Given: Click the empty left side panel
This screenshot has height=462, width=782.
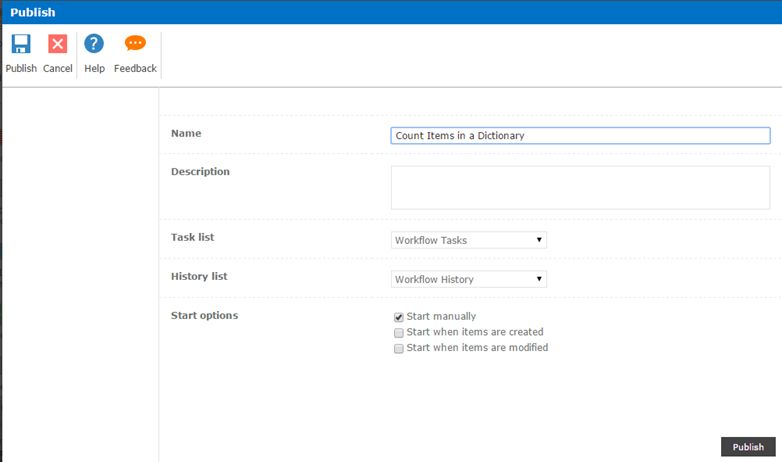Looking at the screenshot, I should (80, 270).
